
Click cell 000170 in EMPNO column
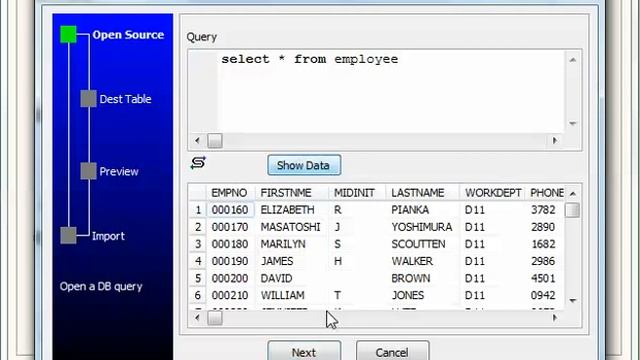[231, 227]
